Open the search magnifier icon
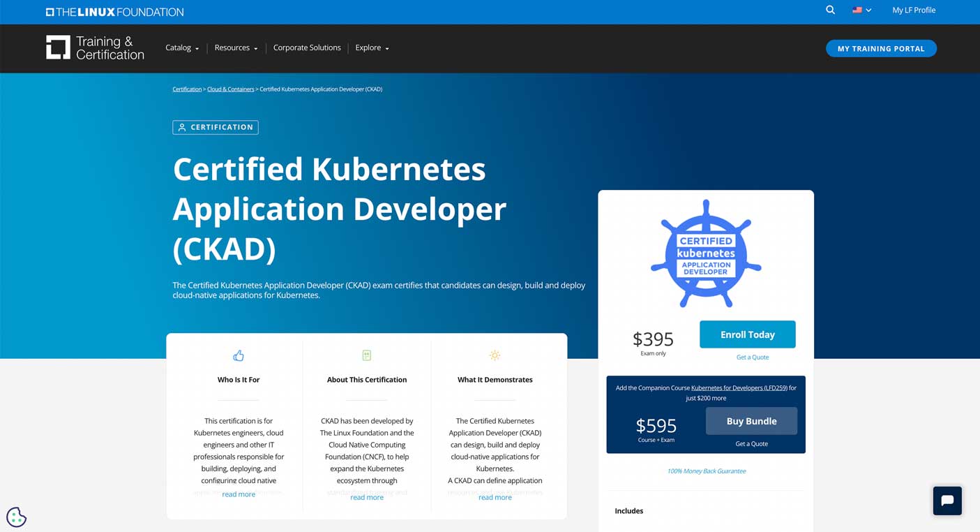The width and height of the screenshot is (980, 532). click(830, 10)
